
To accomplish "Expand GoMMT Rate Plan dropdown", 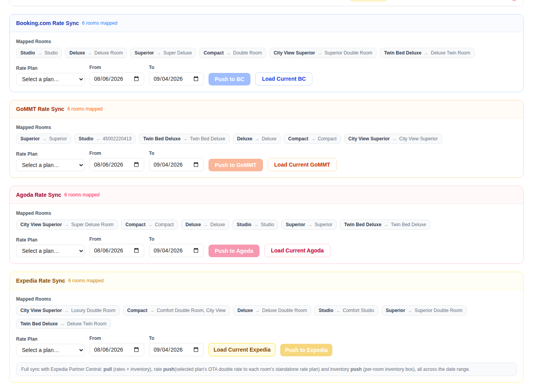I will 50,165.
